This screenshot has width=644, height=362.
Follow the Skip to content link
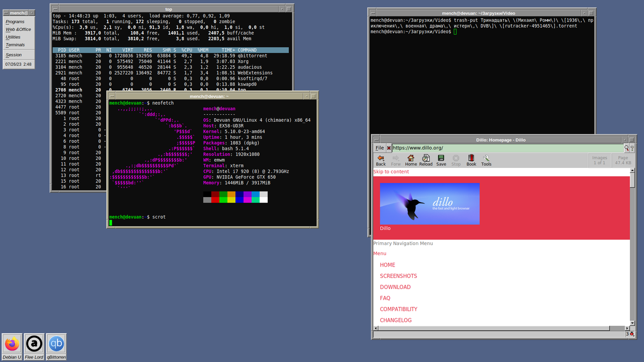pyautogui.click(x=391, y=171)
